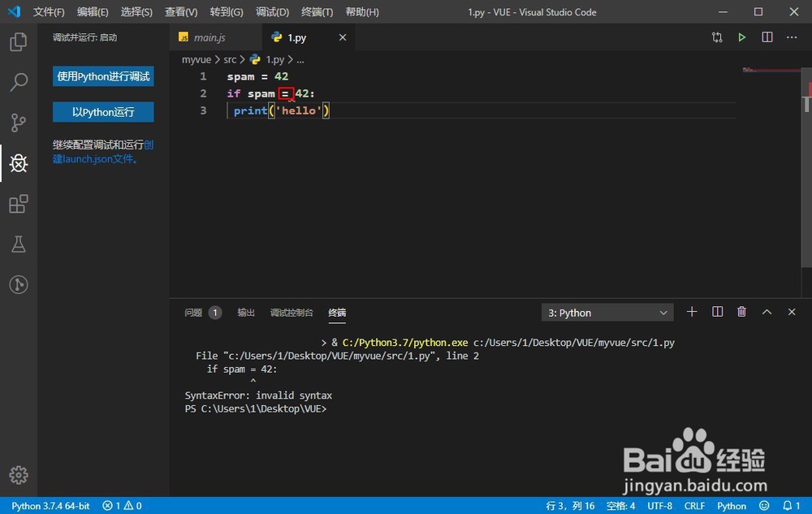
Task: Change language mode Python in status bar
Action: point(732,505)
